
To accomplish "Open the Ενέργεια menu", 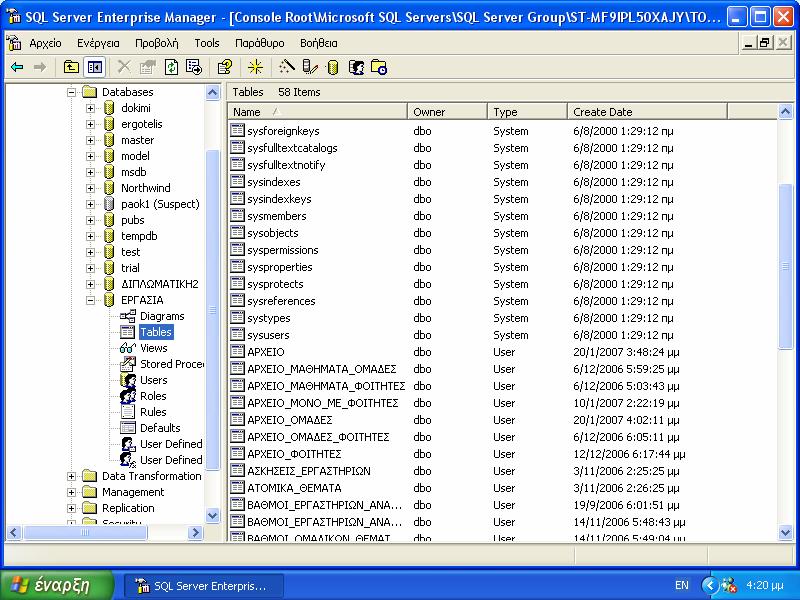I will (x=98, y=43).
